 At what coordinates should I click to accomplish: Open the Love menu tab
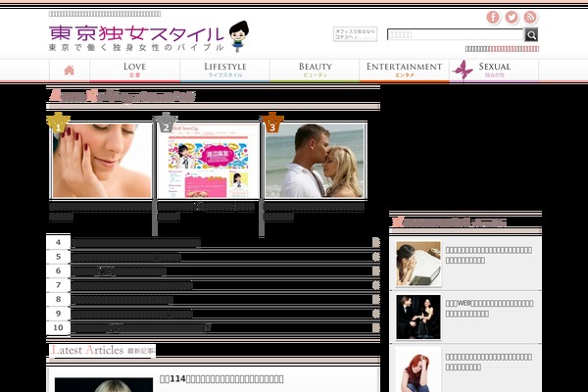pyautogui.click(x=134, y=71)
